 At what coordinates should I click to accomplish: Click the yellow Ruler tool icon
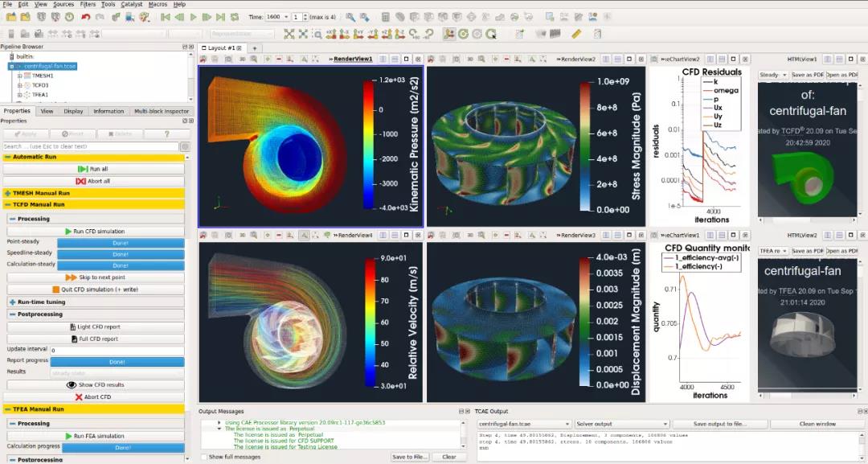576,35
